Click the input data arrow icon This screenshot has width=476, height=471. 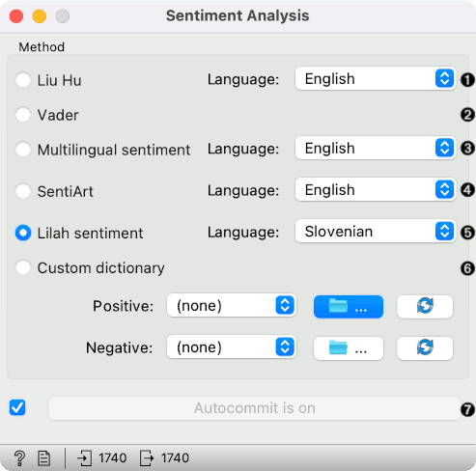coord(85,458)
